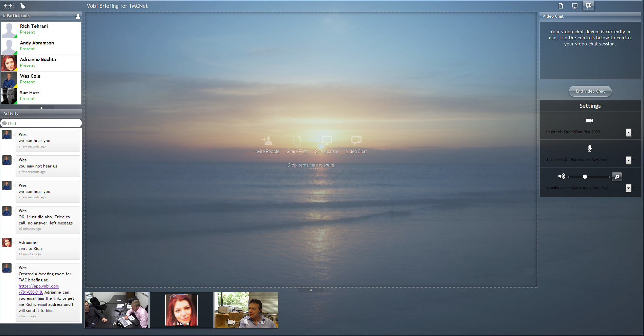The width and height of the screenshot is (644, 336).
Task: Toggle the top-right video chat panel button
Action: coord(589,6)
